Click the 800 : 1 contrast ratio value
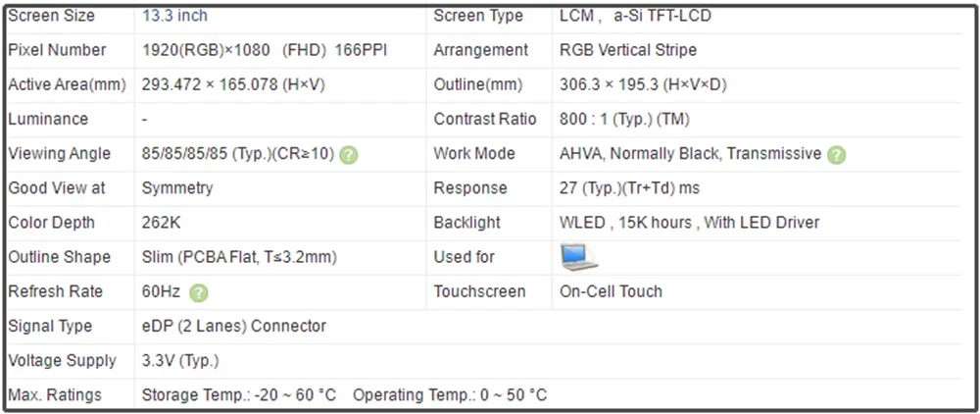 [x=624, y=119]
